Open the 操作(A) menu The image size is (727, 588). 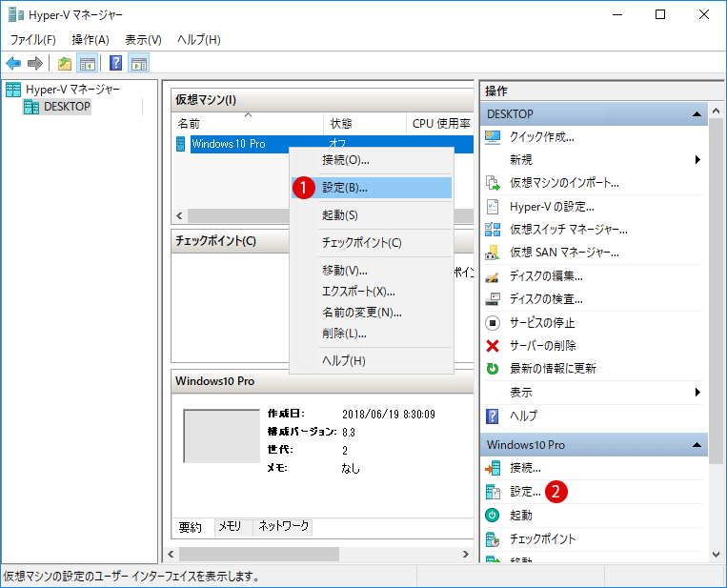[x=91, y=40]
